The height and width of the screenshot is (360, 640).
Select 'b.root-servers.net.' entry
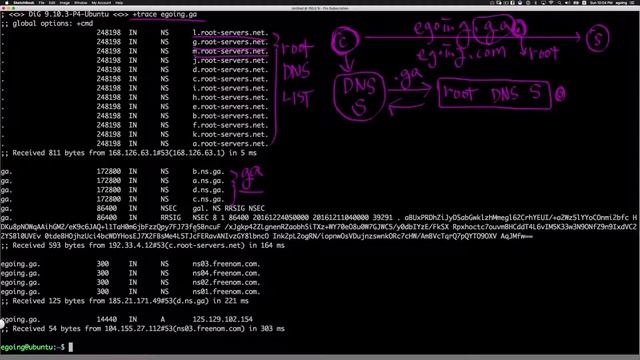point(230,116)
